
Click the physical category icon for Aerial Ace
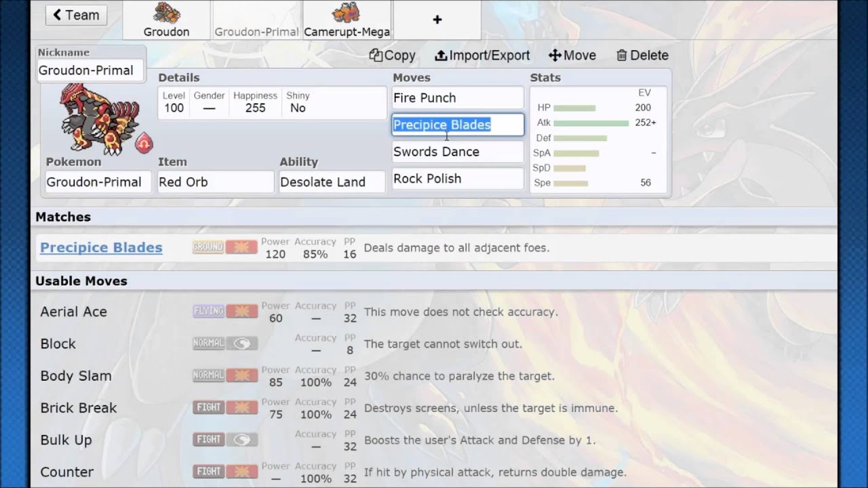point(241,312)
